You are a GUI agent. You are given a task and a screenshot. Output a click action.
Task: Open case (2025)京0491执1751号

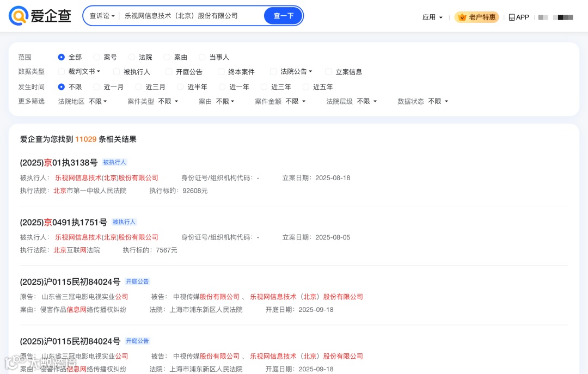pyautogui.click(x=64, y=222)
